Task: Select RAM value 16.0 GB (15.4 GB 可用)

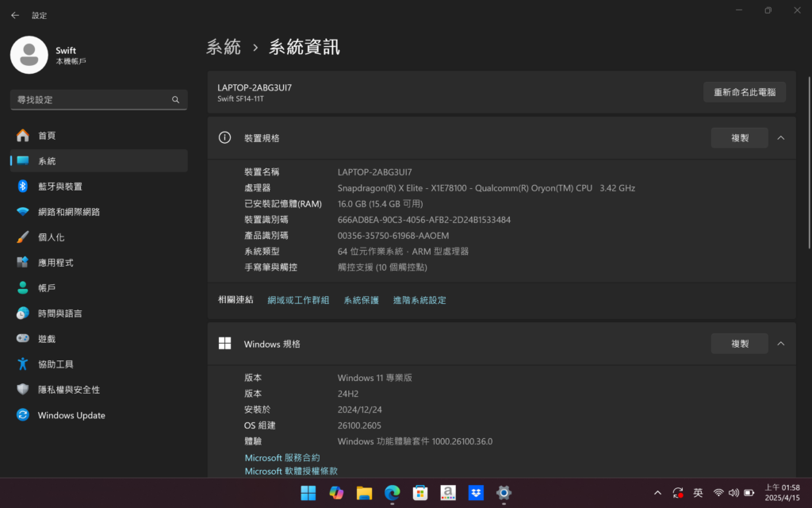Action: click(x=380, y=204)
